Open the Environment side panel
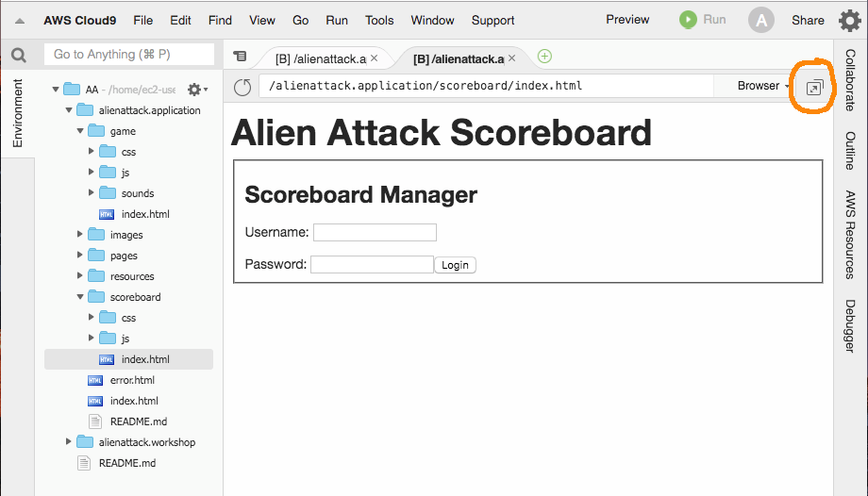The image size is (868, 496). [18, 113]
